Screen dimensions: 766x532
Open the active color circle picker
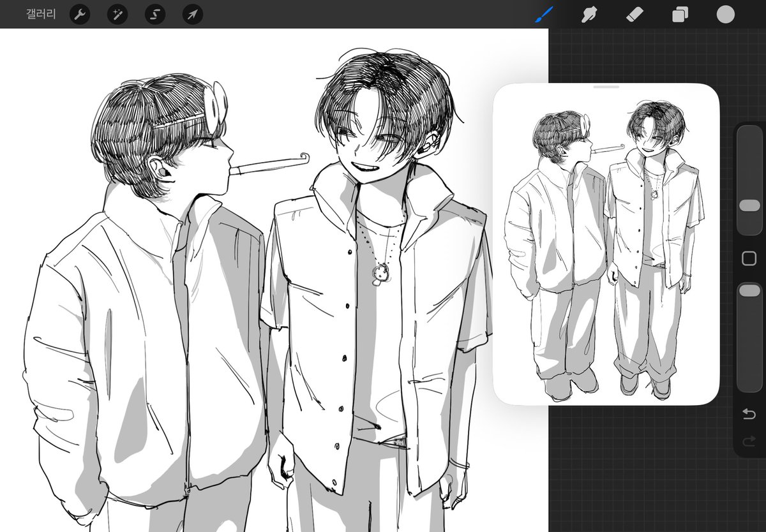(725, 14)
